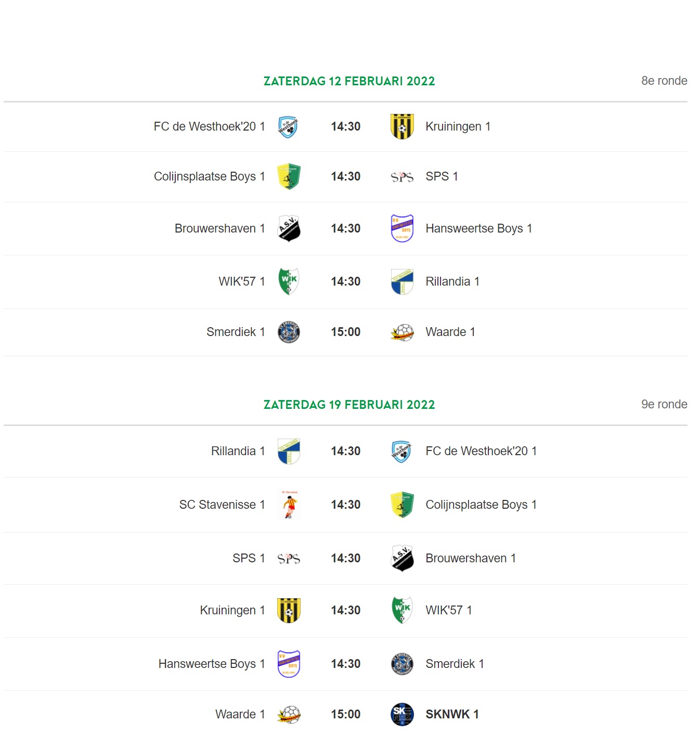Click SC Stavenisse player logo
The image size is (700, 747).
pyautogui.click(x=289, y=505)
